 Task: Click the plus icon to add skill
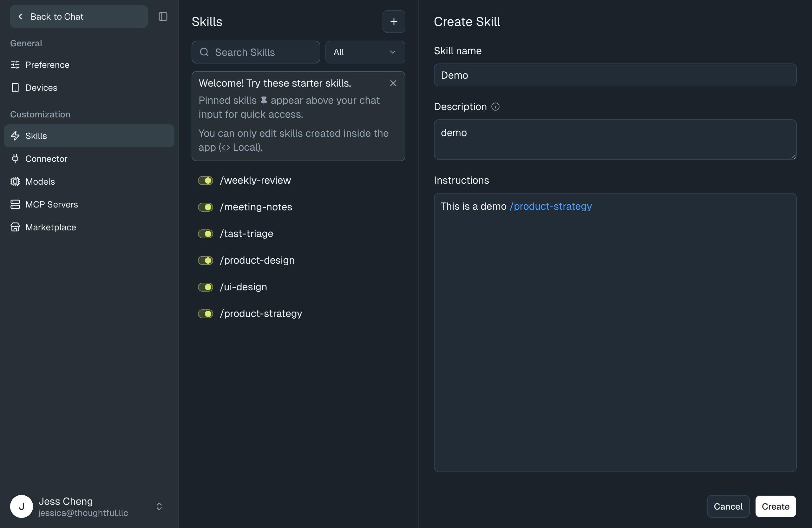tap(394, 22)
